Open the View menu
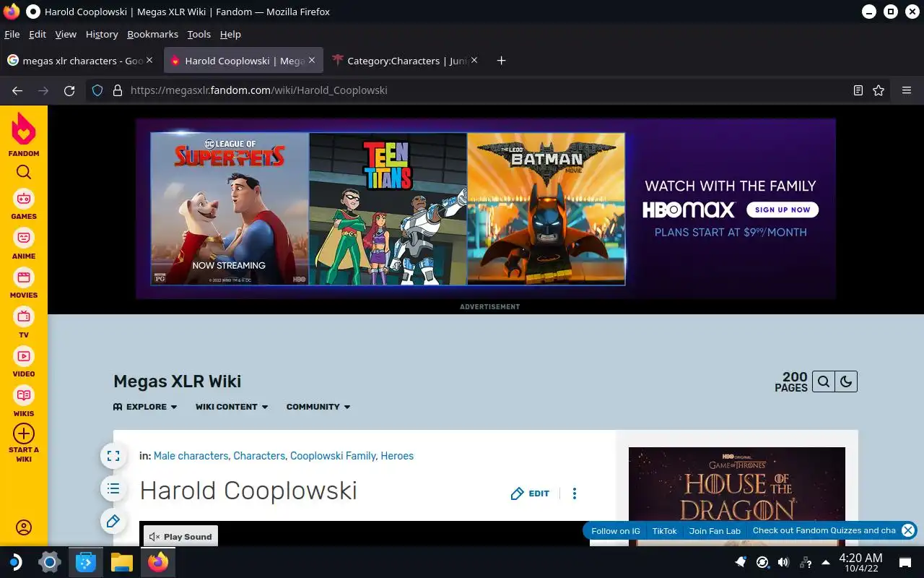Viewport: 924px width, 578px height. tap(66, 34)
